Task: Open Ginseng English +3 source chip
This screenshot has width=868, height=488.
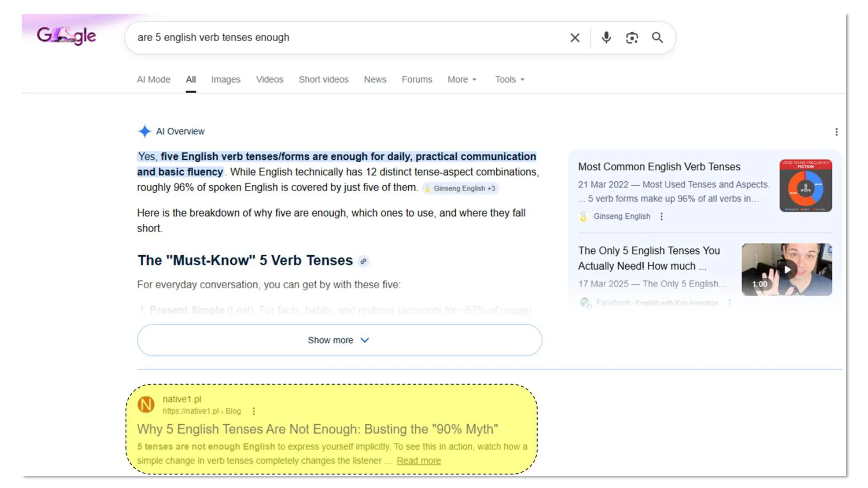Action: tap(461, 188)
